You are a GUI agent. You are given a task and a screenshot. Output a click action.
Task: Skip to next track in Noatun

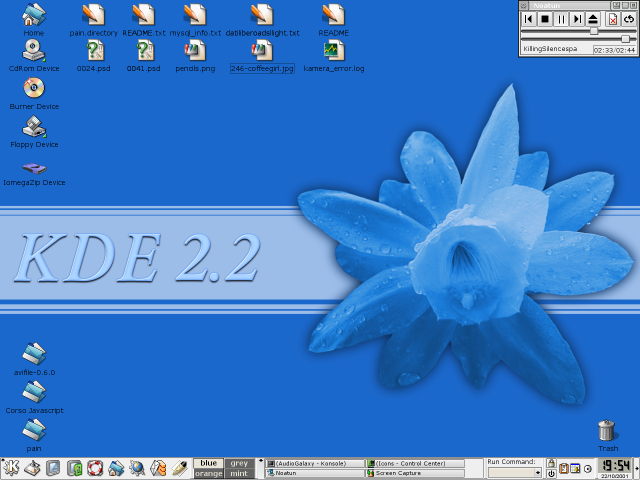577,19
